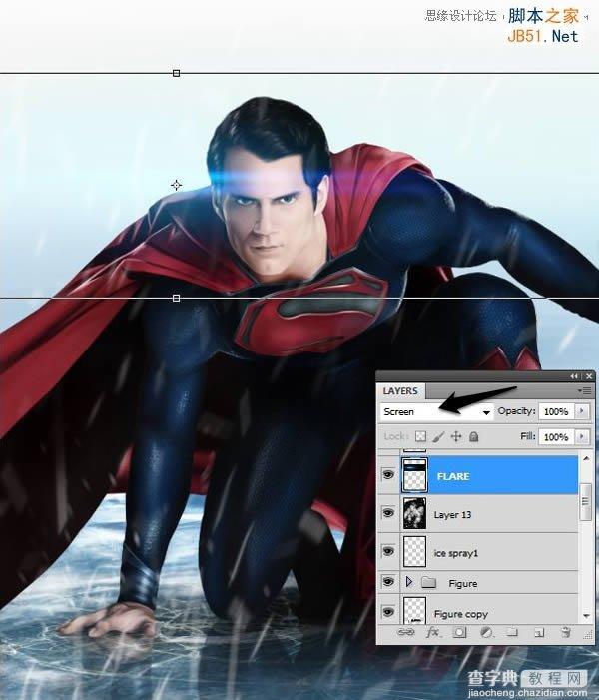Toggle visibility of the Figure copy layer
The height and width of the screenshot is (700, 599).
click(388, 612)
